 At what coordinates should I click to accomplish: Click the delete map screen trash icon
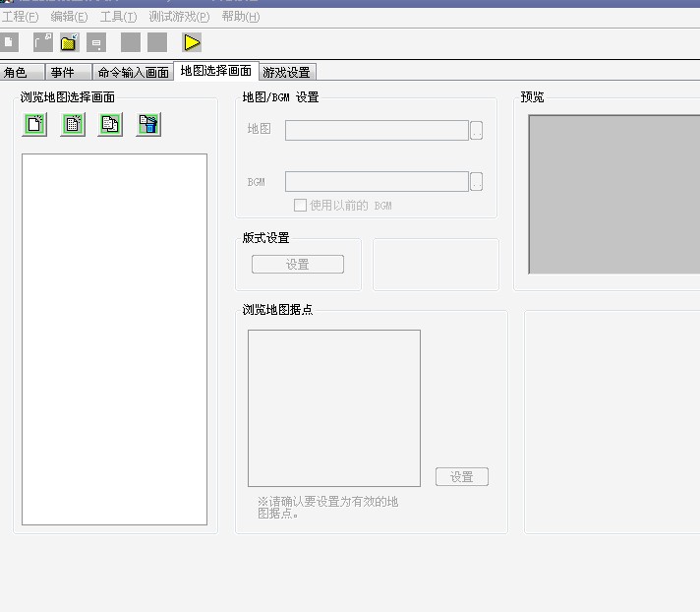click(148, 124)
